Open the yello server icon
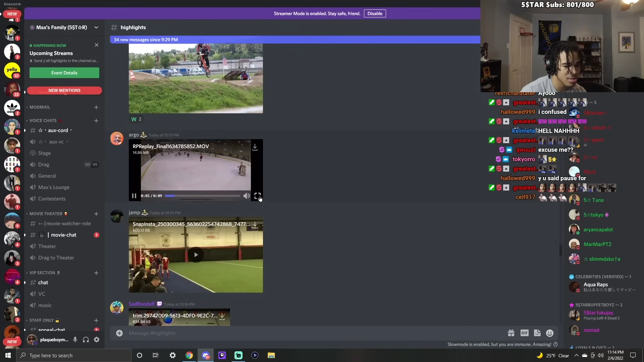 click(x=12, y=70)
